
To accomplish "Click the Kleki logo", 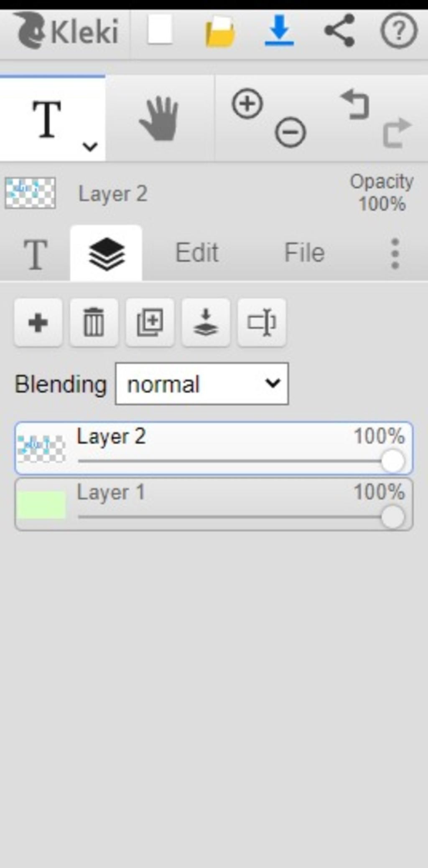I will tap(67, 30).
